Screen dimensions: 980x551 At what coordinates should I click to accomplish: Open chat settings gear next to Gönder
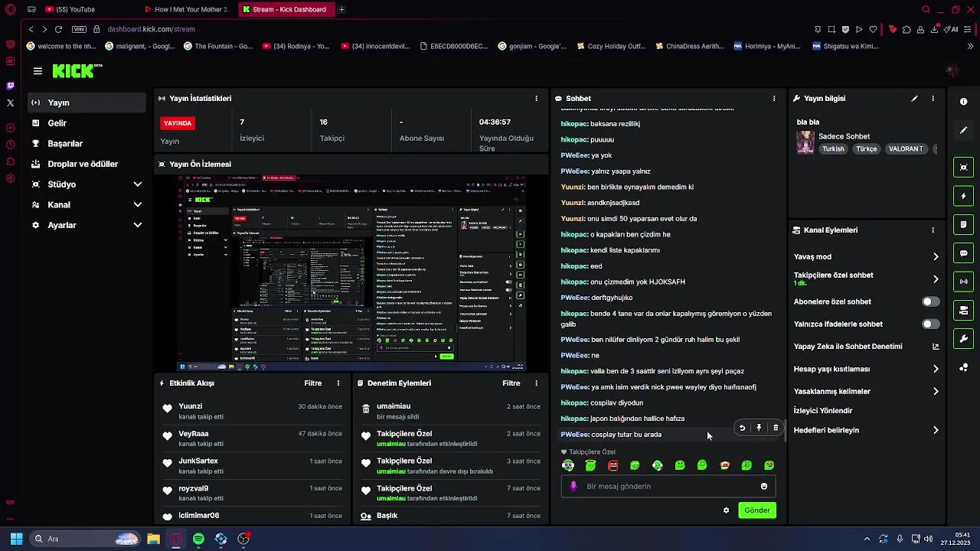(x=726, y=510)
